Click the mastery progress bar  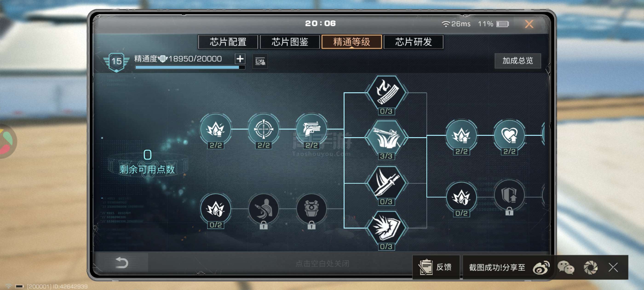point(190,67)
